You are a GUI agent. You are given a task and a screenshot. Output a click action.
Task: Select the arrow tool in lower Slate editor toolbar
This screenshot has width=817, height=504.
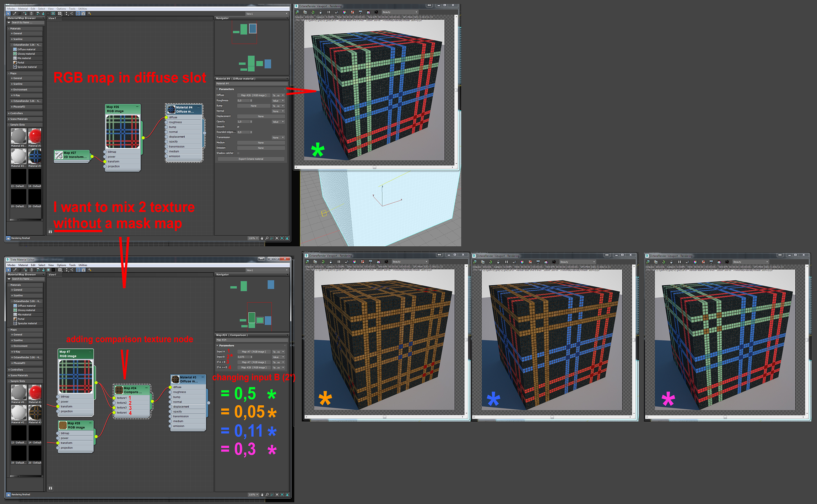[9, 270]
